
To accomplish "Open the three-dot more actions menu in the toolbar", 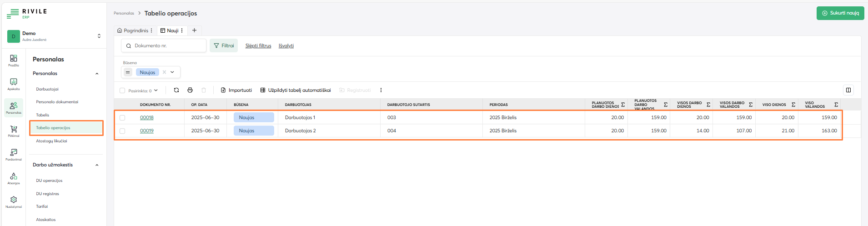I will coord(381,90).
